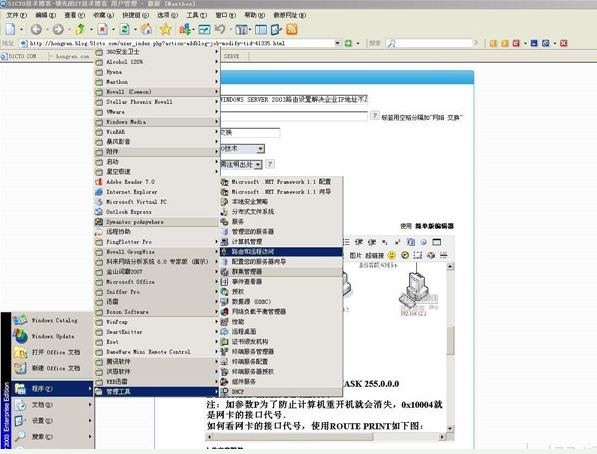The width and height of the screenshot is (597, 454).
Task: Expand 管理工具 Administrative Tools folder
Action: 156,391
